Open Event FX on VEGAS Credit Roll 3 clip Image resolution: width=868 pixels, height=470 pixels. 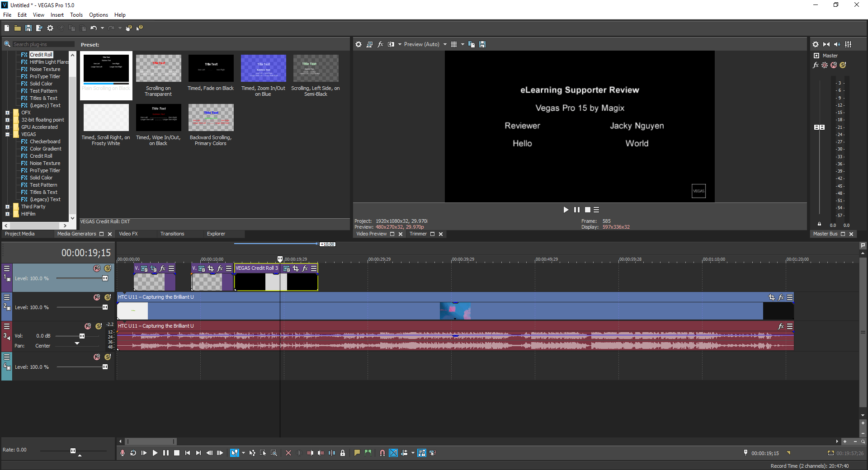(x=305, y=268)
